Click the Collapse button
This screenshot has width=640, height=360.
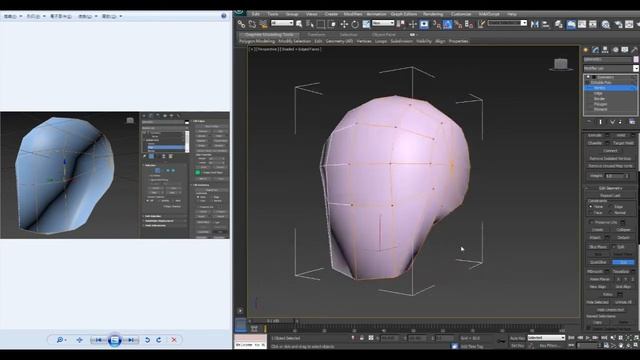[x=623, y=230]
